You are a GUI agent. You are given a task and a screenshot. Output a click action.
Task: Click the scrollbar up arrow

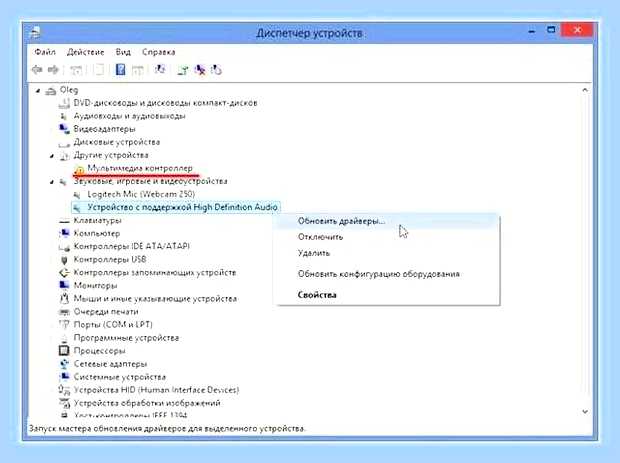[x=585, y=90]
